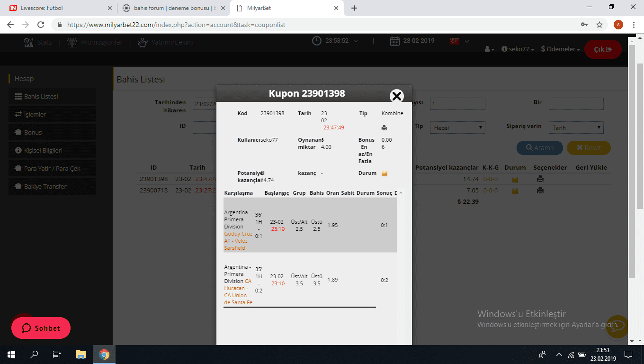Click the Durum status icon in popup

385,173
